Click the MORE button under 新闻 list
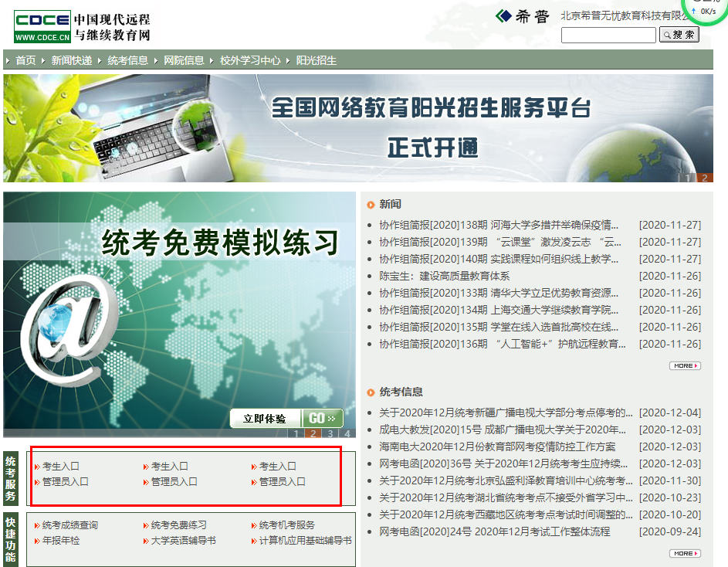728x567 pixels. coord(685,365)
